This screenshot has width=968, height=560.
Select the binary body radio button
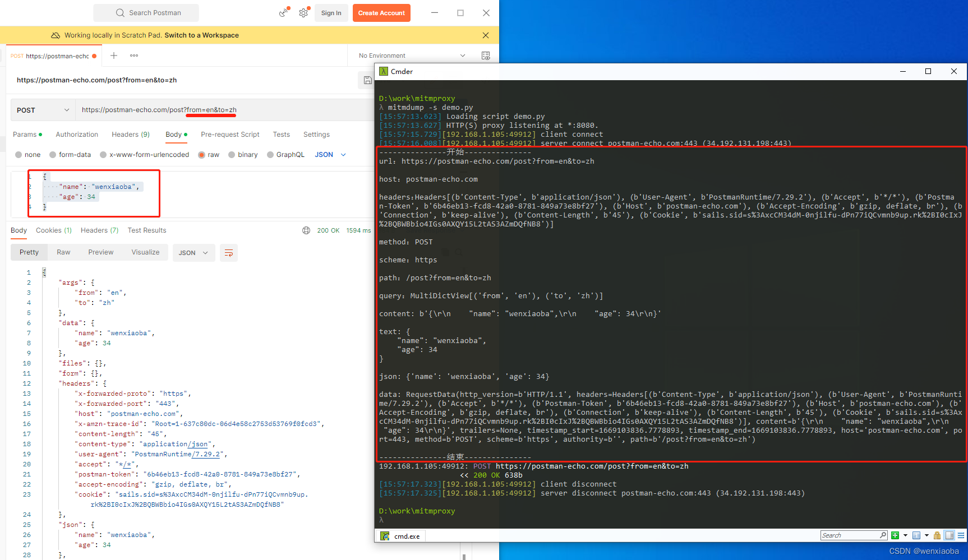232,155
